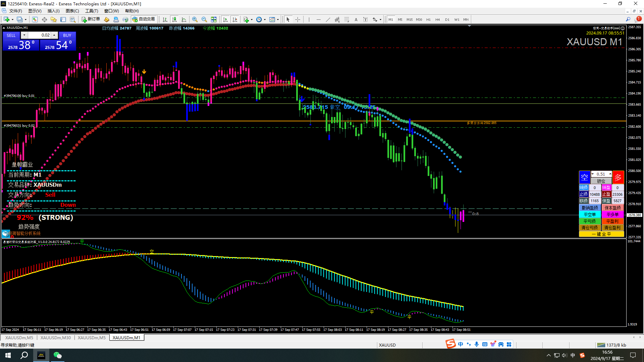Open the Fibonacci retracement tool

point(346,19)
